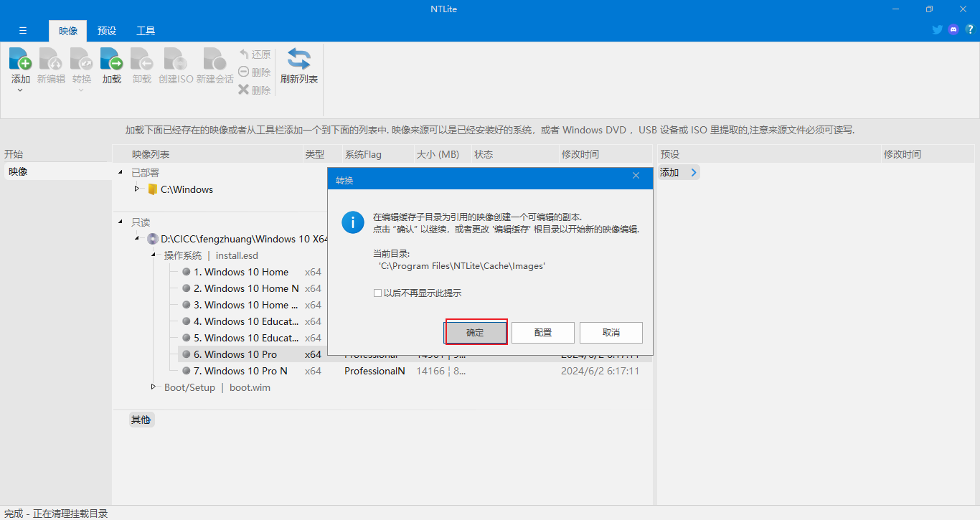Screen dimensions: 980x520
Task: Click the 转换 (Convert) toolbar icon
Action: (x=82, y=59)
